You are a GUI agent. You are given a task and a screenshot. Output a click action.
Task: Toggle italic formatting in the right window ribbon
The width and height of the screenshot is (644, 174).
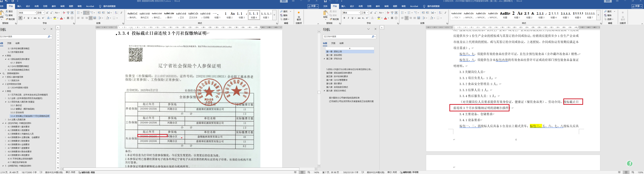coord(348,18)
